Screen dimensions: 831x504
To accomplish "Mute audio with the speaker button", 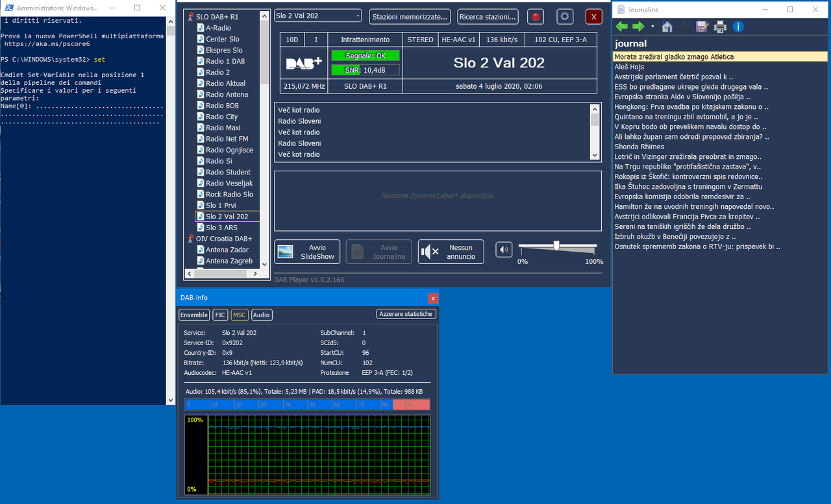I will pyautogui.click(x=504, y=250).
